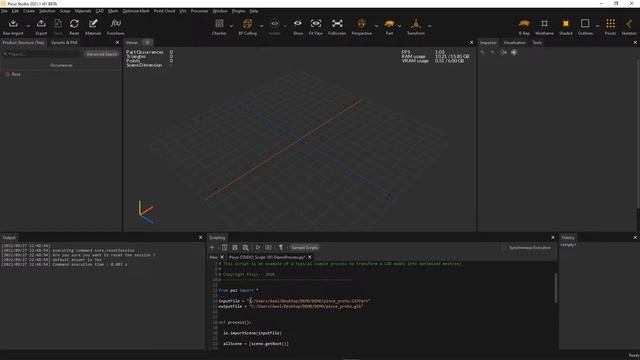Select the Root occurrence in tree
The height and width of the screenshot is (360, 640).
[x=16, y=74]
